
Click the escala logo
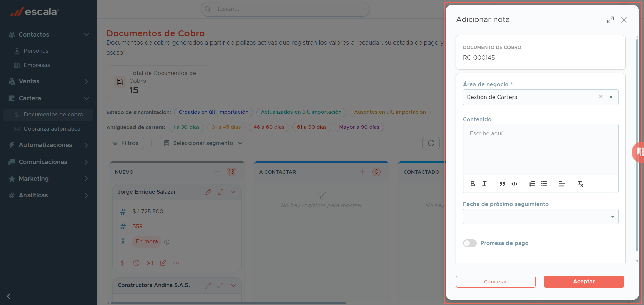(35, 12)
